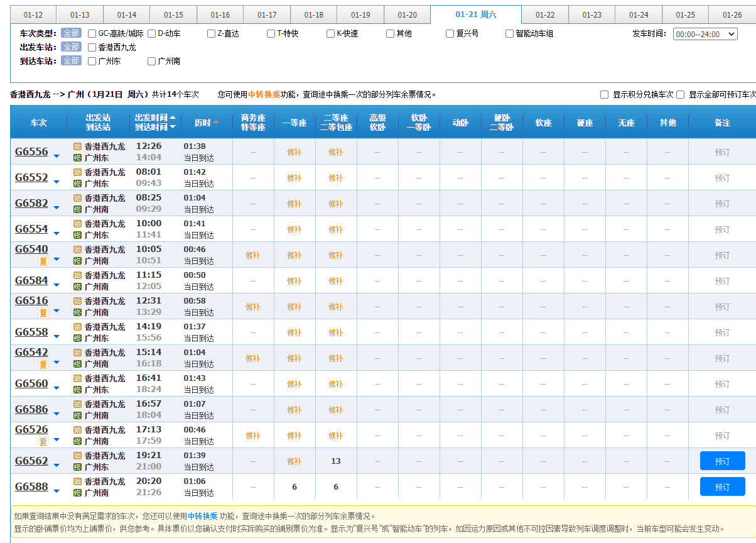Sort ascending by 出发时间 up arrow

(173, 118)
